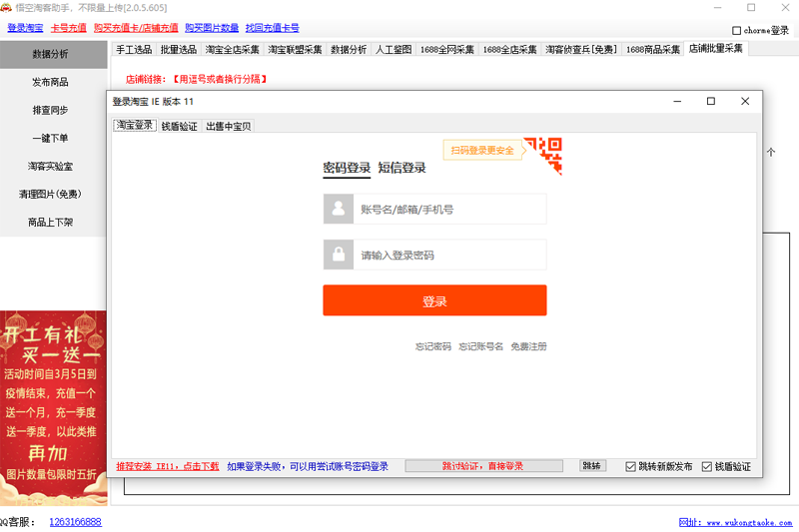
Task: Switch to the 钱盾验证 tab
Action: [180, 127]
